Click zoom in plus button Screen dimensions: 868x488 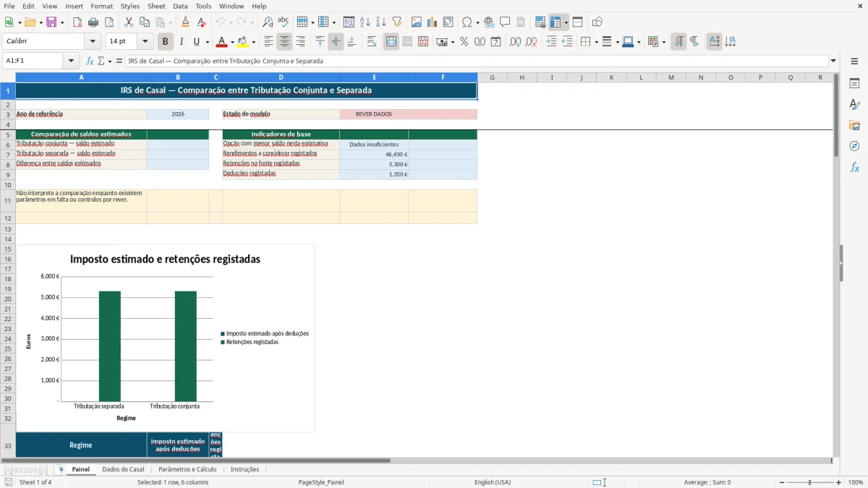click(839, 482)
